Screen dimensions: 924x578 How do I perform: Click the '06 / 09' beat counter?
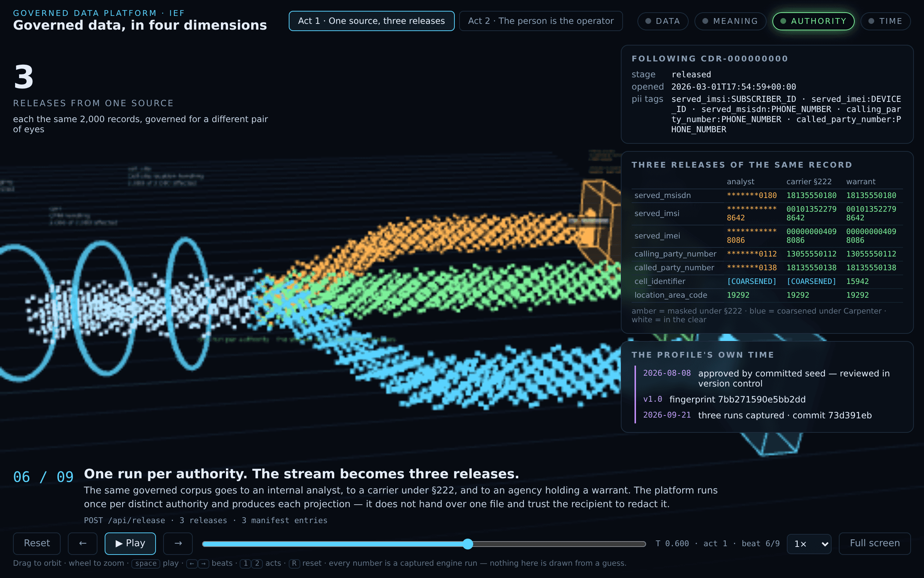click(43, 477)
